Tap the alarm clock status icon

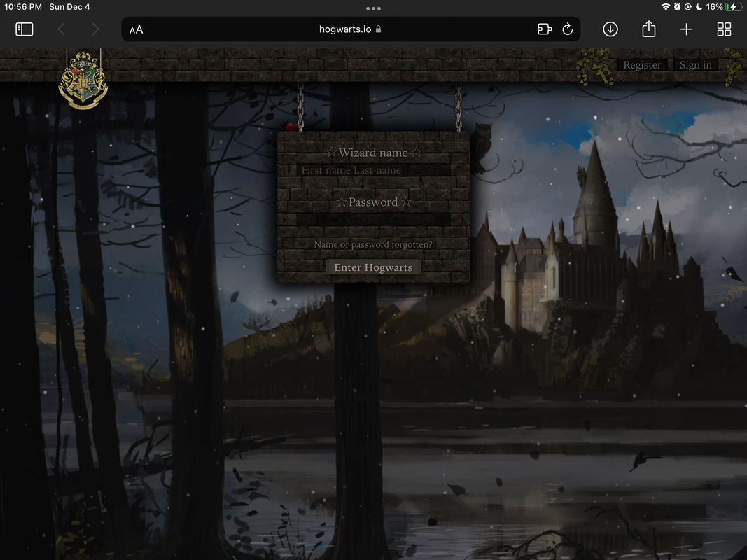[677, 7]
